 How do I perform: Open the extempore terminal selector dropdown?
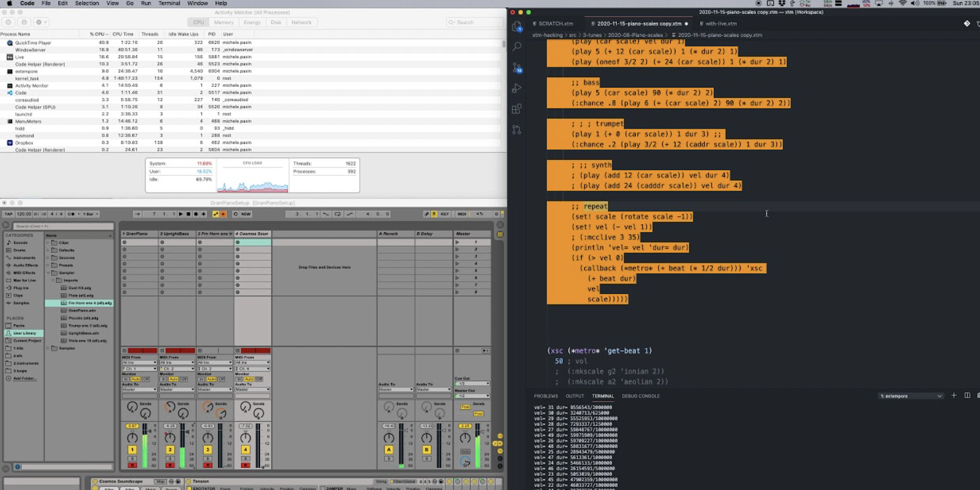[x=911, y=396]
